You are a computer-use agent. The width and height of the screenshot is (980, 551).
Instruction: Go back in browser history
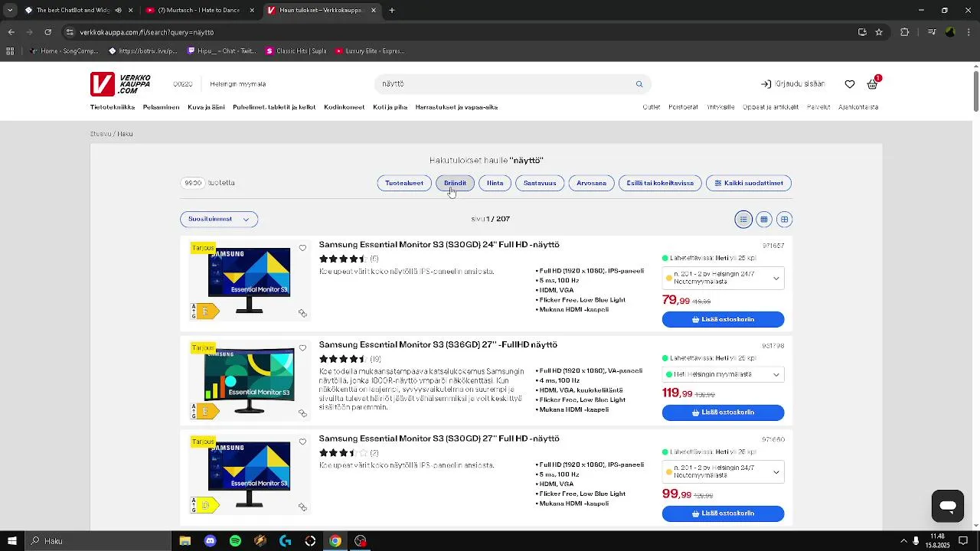[11, 32]
